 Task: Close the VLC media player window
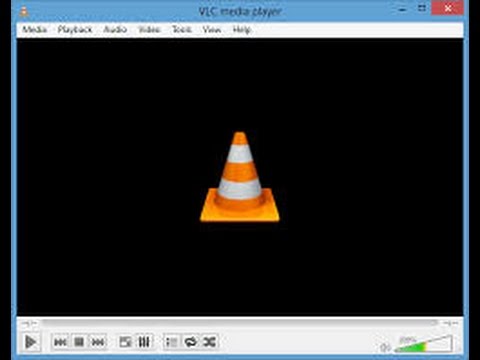point(448,8)
